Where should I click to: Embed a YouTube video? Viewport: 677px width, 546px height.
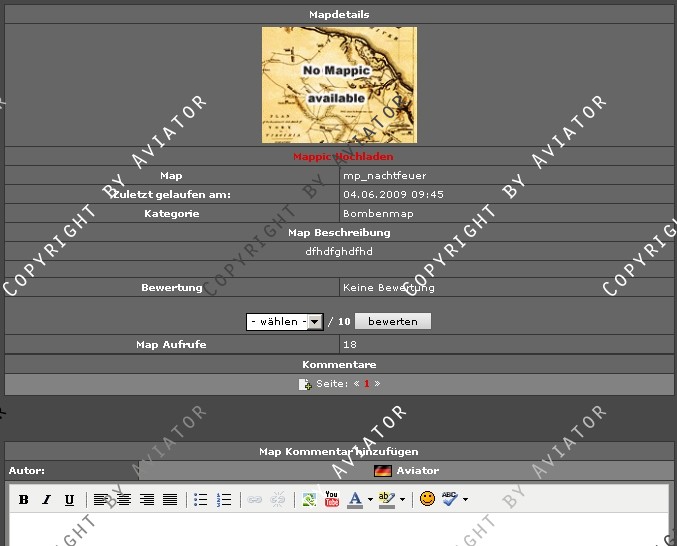pyautogui.click(x=332, y=499)
